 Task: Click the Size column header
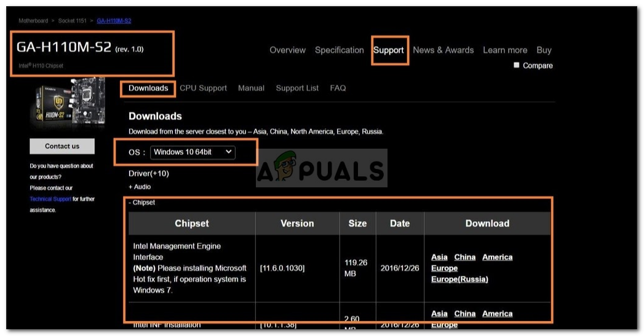pyautogui.click(x=357, y=223)
